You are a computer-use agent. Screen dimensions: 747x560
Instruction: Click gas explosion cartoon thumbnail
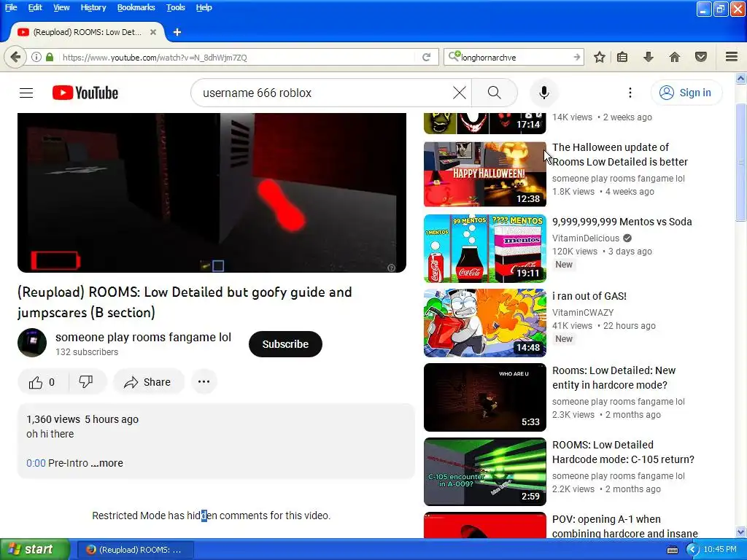pyautogui.click(x=485, y=323)
